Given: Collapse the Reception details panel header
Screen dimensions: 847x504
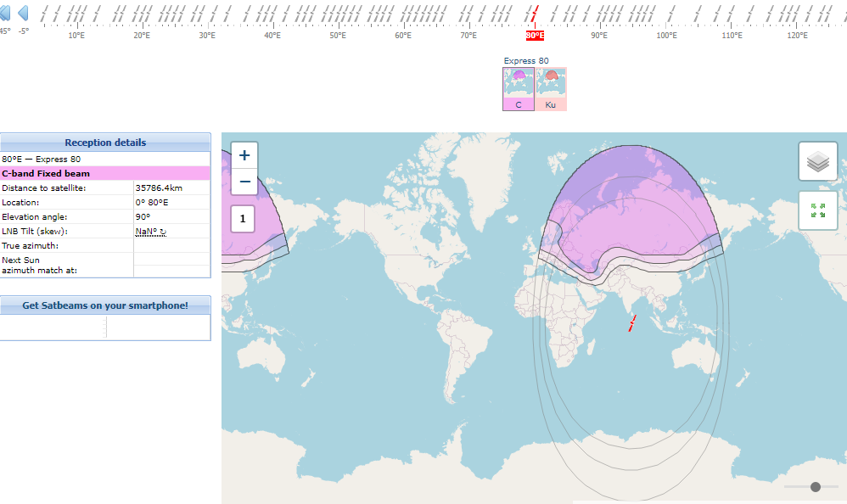Looking at the screenshot, I should [x=105, y=143].
